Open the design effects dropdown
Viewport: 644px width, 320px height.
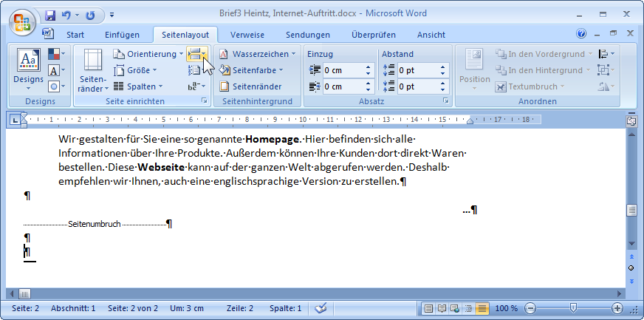[x=57, y=86]
